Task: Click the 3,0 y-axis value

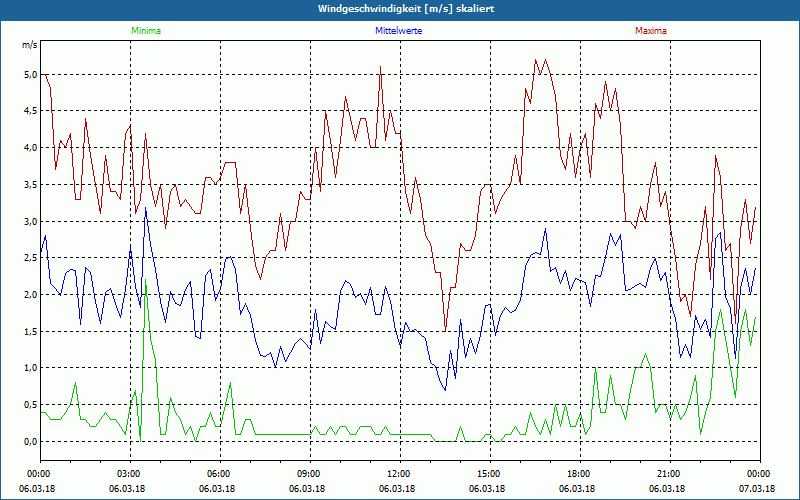Action: pyautogui.click(x=31, y=221)
